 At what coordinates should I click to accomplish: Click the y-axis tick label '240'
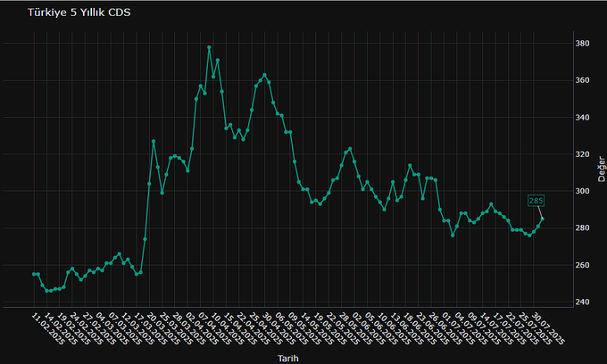coord(582,302)
